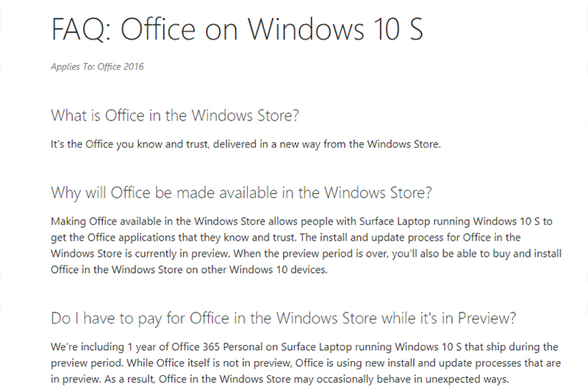
Task: Select the 'What is Office in the Windows Store?' heading
Action: 176,115
